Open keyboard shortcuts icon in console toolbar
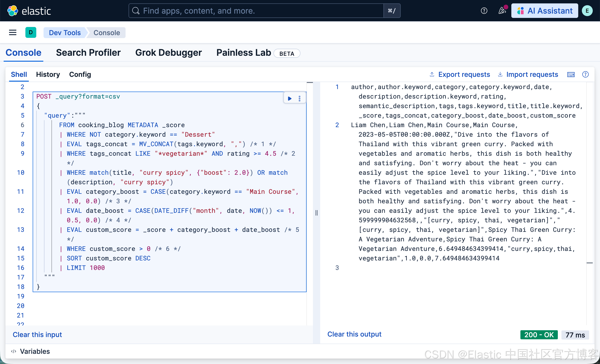The height and width of the screenshot is (364, 600). click(x=571, y=74)
